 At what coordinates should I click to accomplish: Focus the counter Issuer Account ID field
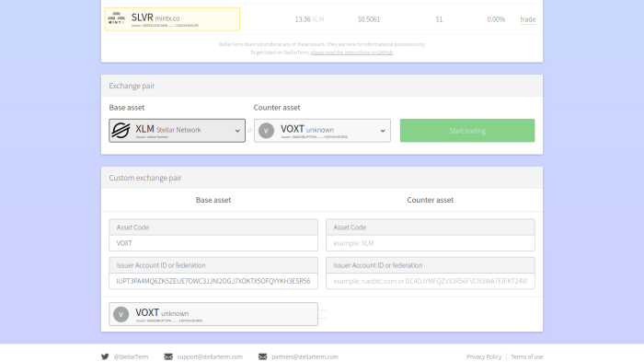click(x=431, y=281)
